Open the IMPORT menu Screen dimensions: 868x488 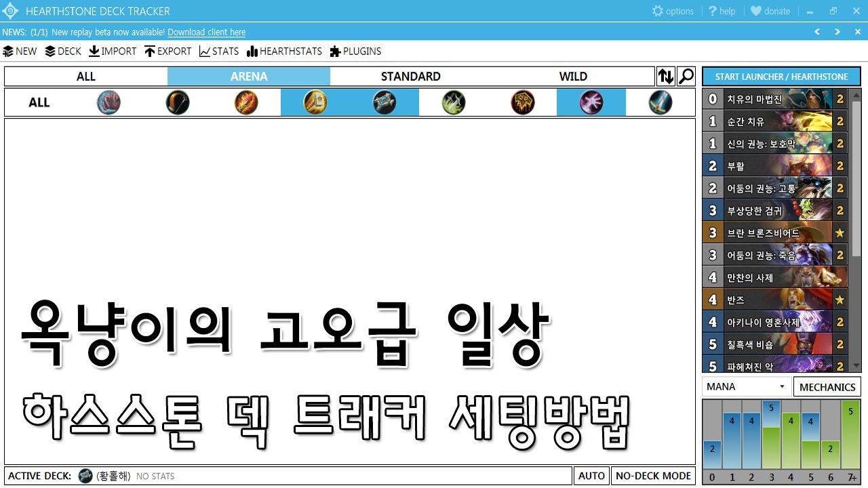click(113, 52)
